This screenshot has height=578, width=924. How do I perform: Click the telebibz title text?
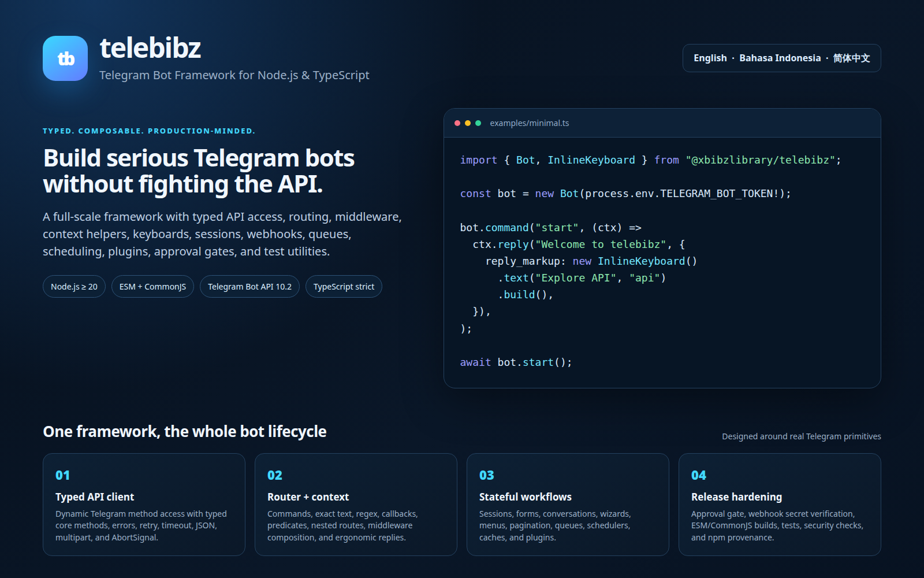150,48
